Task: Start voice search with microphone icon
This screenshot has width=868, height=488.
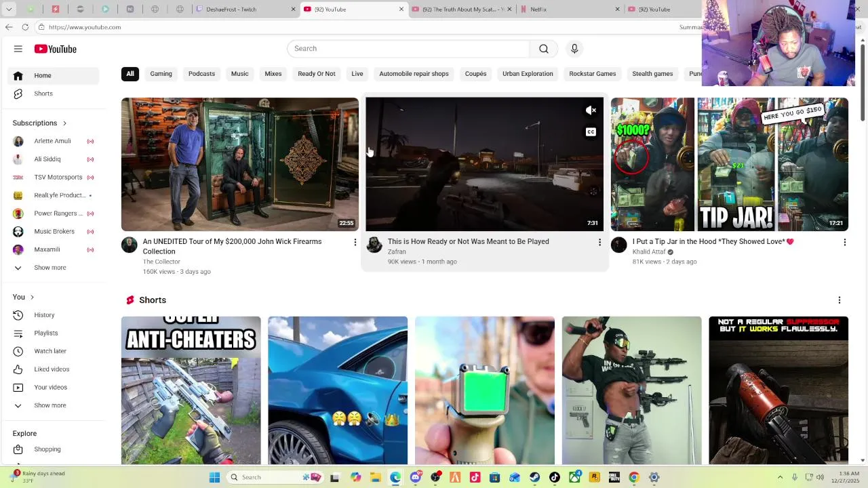Action: [x=574, y=49]
